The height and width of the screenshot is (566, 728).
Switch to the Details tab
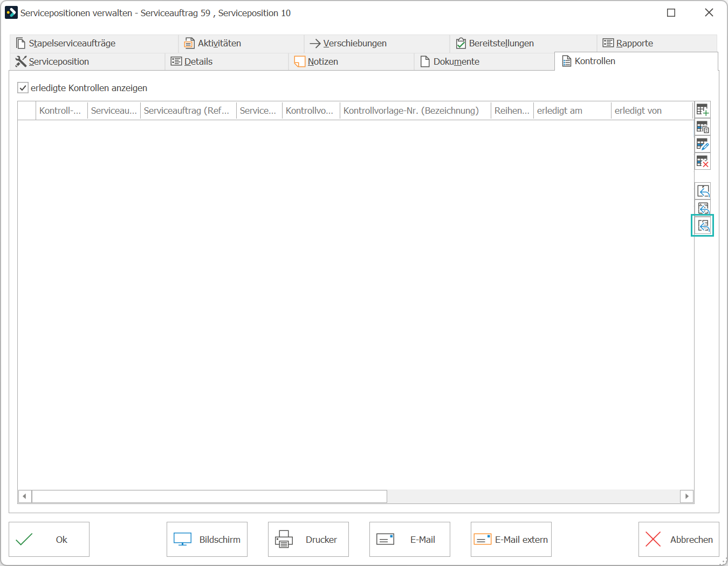226,61
